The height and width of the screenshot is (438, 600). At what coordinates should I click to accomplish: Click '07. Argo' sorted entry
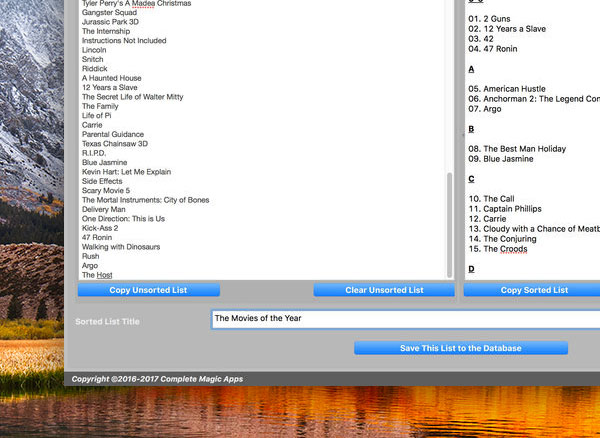485,109
